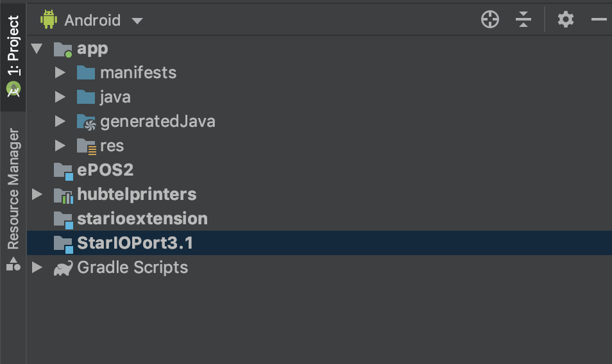Expand the Gradle Scripts node
The width and height of the screenshot is (612, 364).
tap(37, 268)
